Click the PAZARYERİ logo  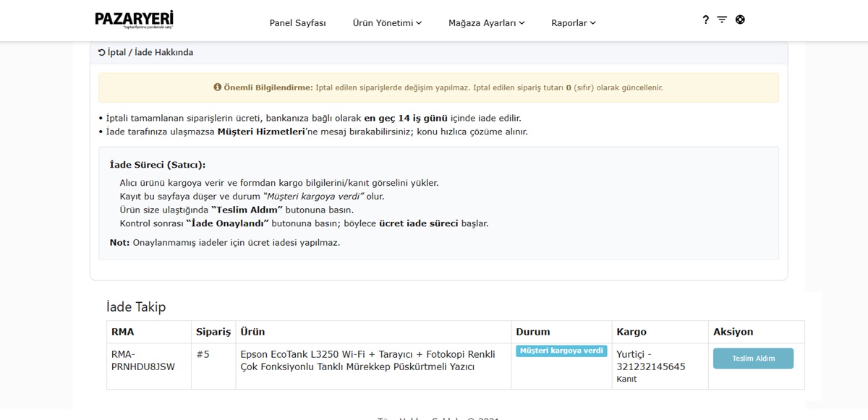coord(134,20)
